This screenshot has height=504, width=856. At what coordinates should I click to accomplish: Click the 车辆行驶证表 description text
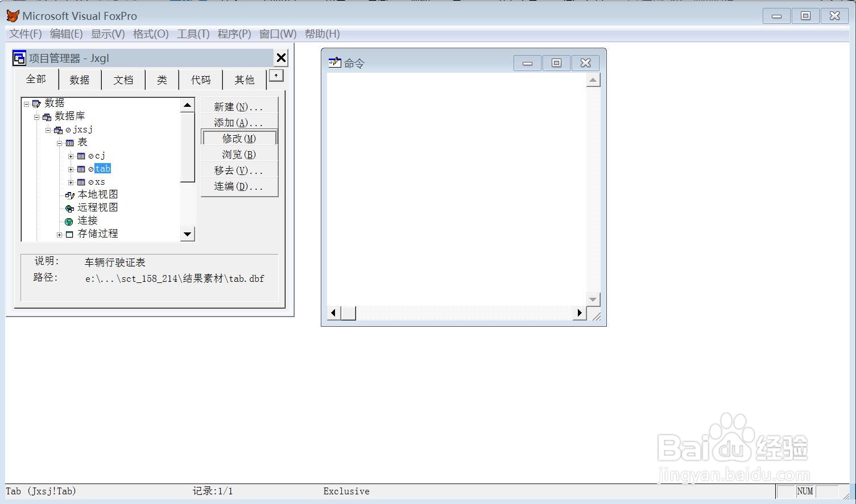click(x=115, y=263)
